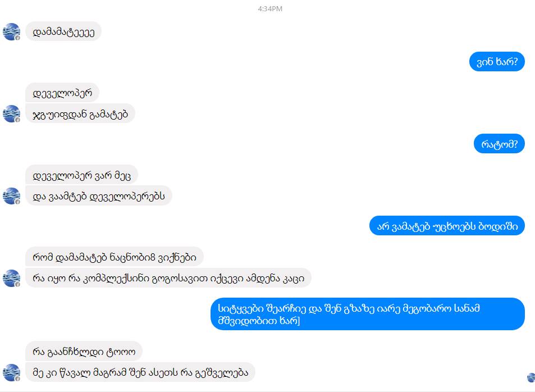Select the 'მე კი წავალ მაგრამ' message bubble
535x392 pixels.
[x=140, y=372]
